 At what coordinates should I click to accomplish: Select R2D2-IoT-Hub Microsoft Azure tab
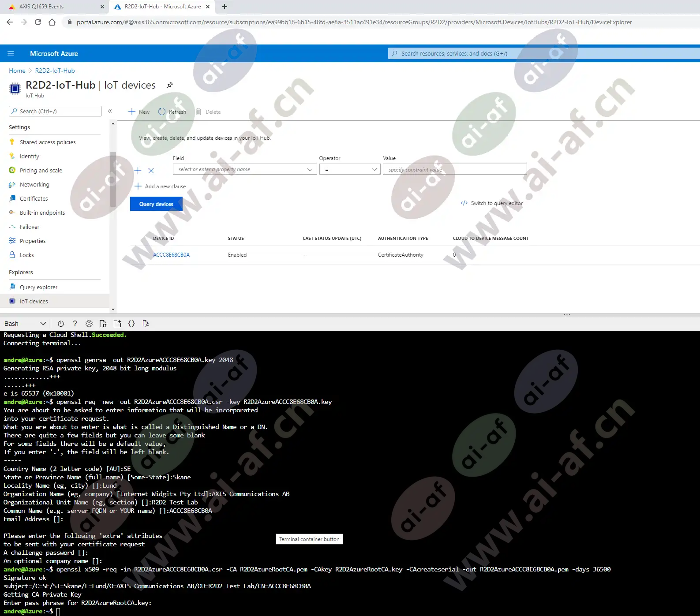pos(163,7)
